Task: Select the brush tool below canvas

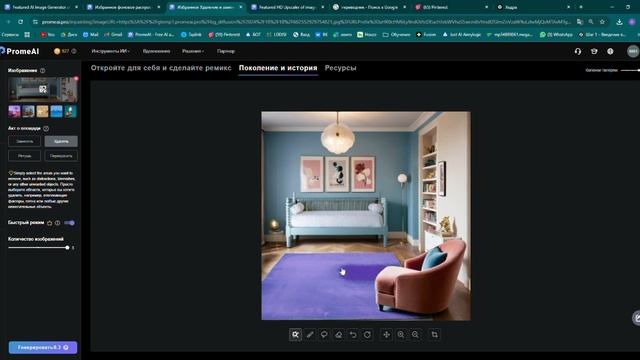Action: (x=310, y=335)
